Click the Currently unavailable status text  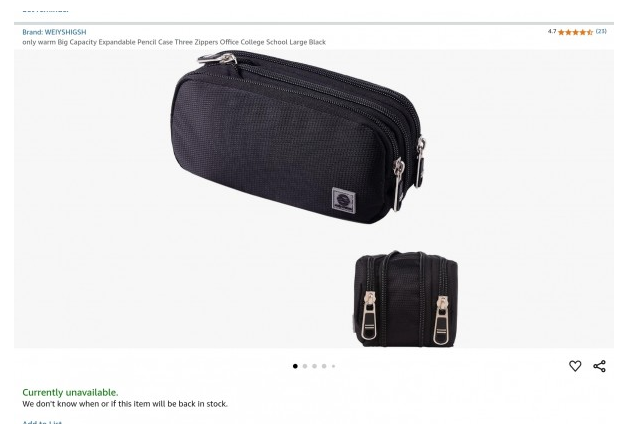(70, 392)
